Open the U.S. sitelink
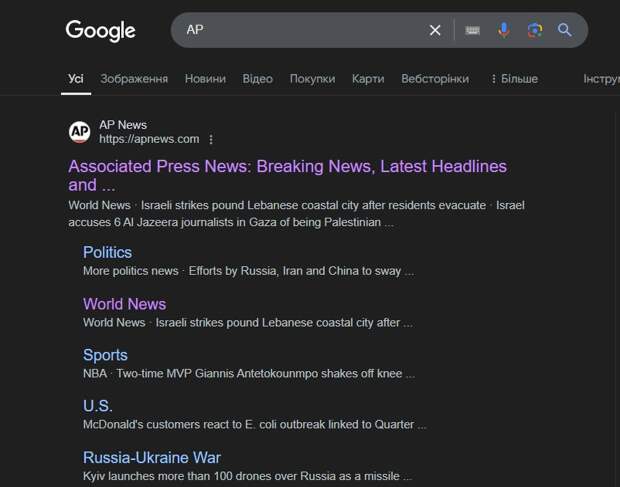This screenshot has width=620, height=487. (98, 406)
